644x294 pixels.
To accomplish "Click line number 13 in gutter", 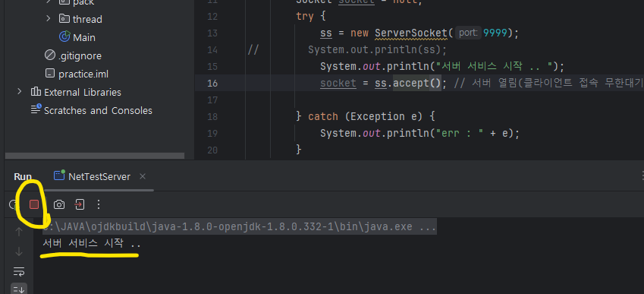I will point(212,33).
